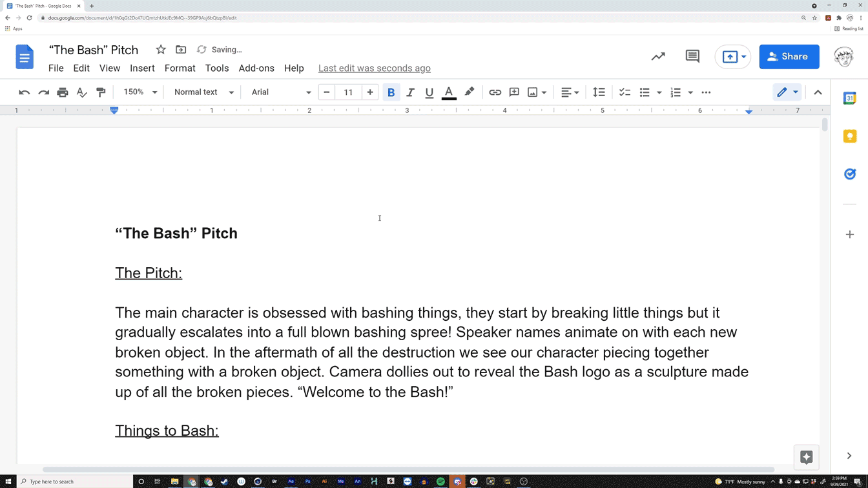Select the Print icon
Image resolution: width=868 pixels, height=488 pixels.
(x=63, y=92)
